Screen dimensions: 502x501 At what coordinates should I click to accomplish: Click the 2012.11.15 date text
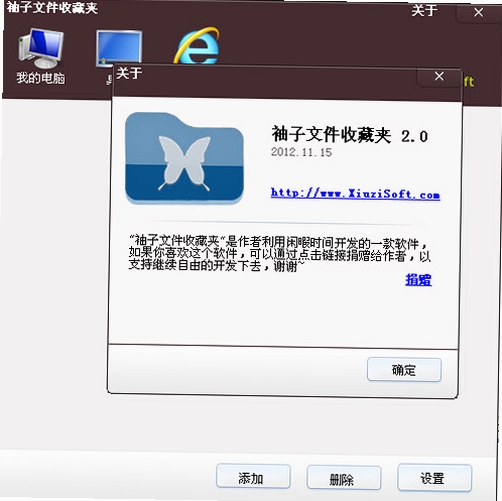click(x=301, y=152)
